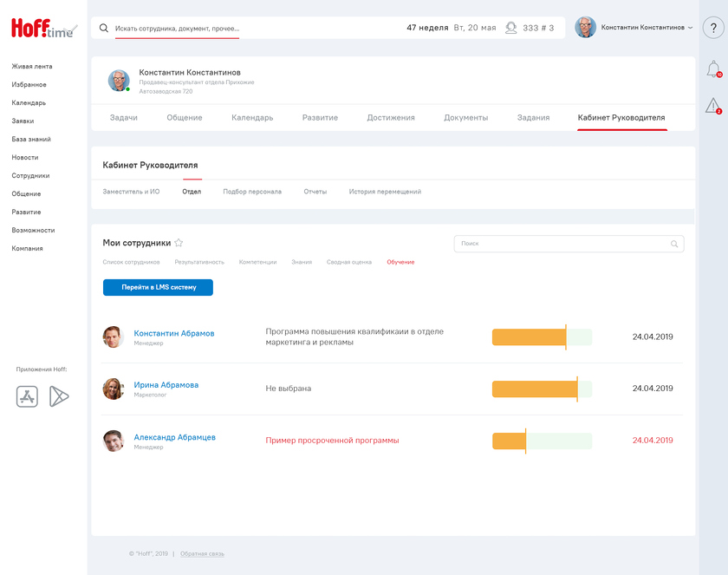The image size is (728, 575).
Task: Open the warning triangle alerts icon
Action: click(x=712, y=106)
